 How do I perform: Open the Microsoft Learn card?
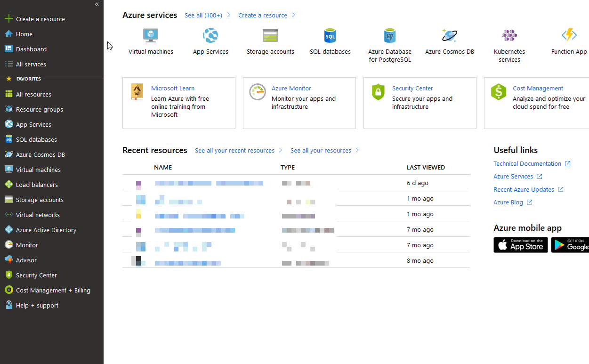173,89
